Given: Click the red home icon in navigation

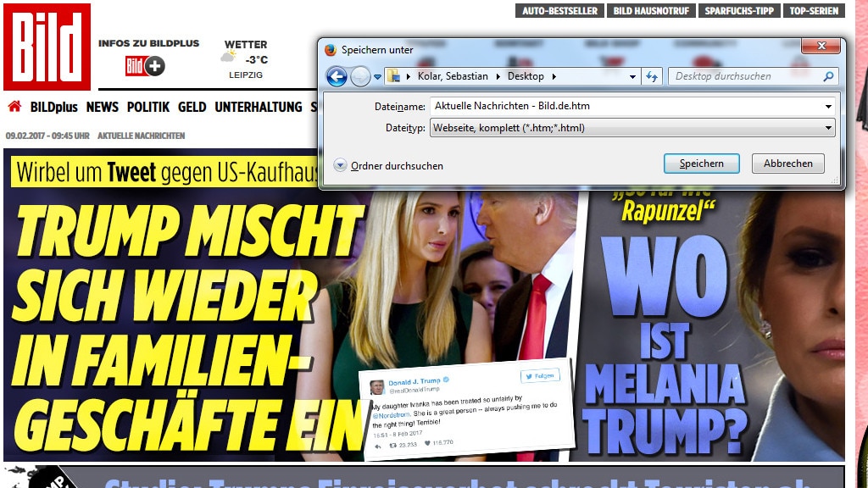Looking at the screenshot, I should coord(15,106).
